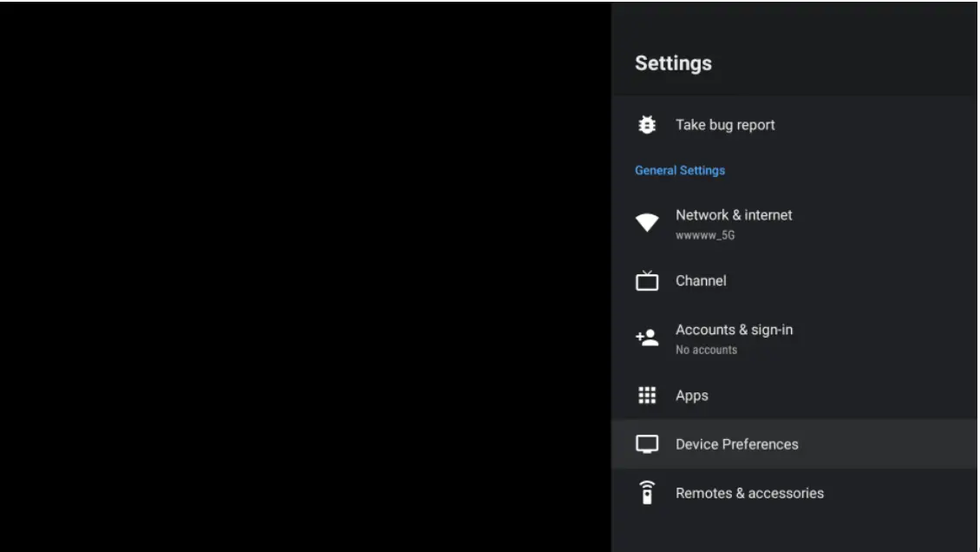980x552 pixels.
Task: Select the monitor icon beside Device Preferences
Action: coord(646,444)
